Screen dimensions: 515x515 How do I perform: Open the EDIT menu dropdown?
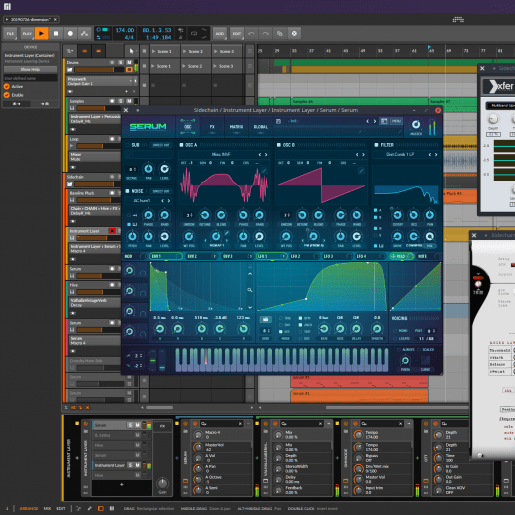[237, 33]
